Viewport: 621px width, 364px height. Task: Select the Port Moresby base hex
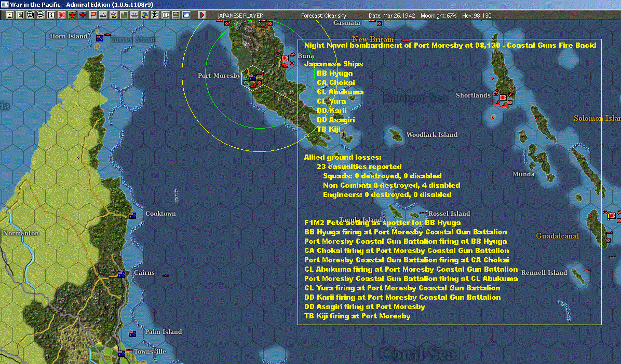coord(252,78)
